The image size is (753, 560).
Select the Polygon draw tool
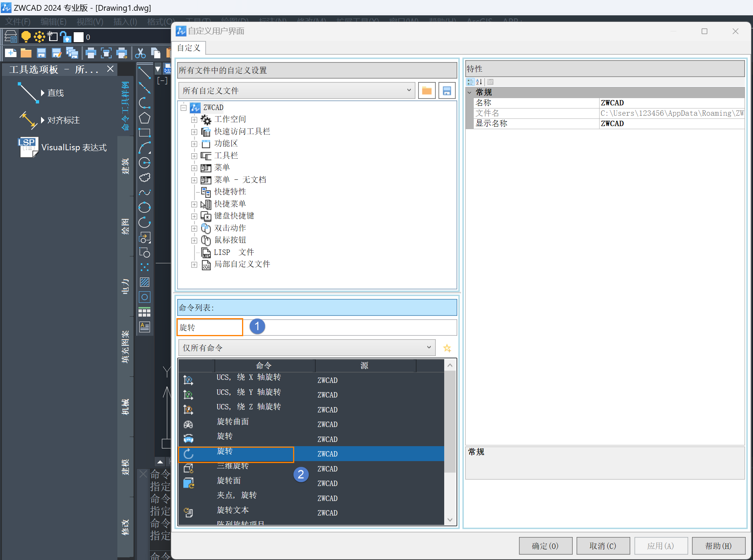[x=145, y=118]
